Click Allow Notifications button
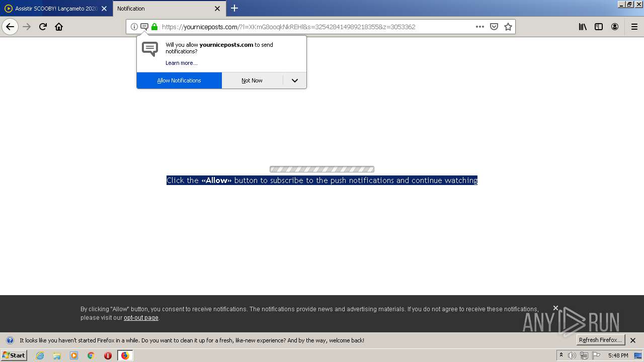The image size is (644, 362). click(x=179, y=80)
